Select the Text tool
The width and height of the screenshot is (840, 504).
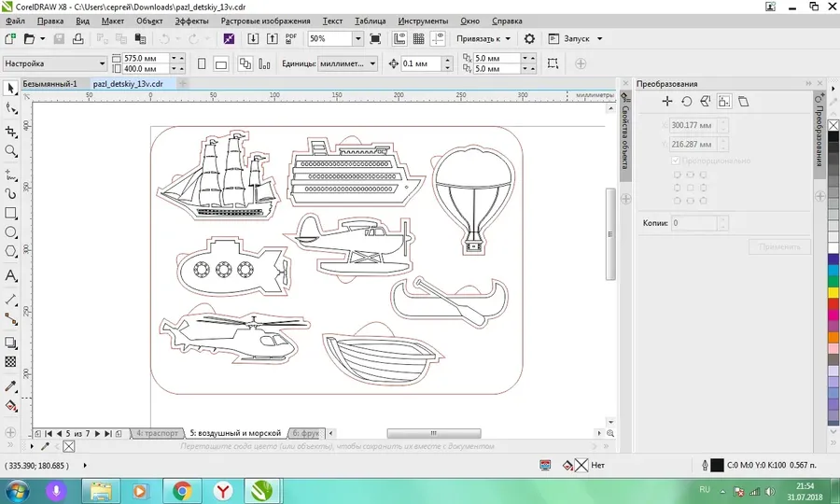tap(10, 276)
